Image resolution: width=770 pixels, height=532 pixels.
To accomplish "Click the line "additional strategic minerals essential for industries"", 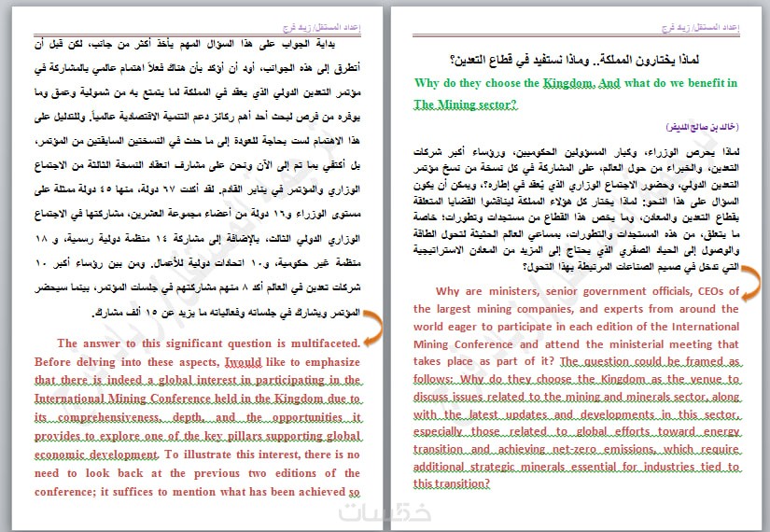I will 576,468.
